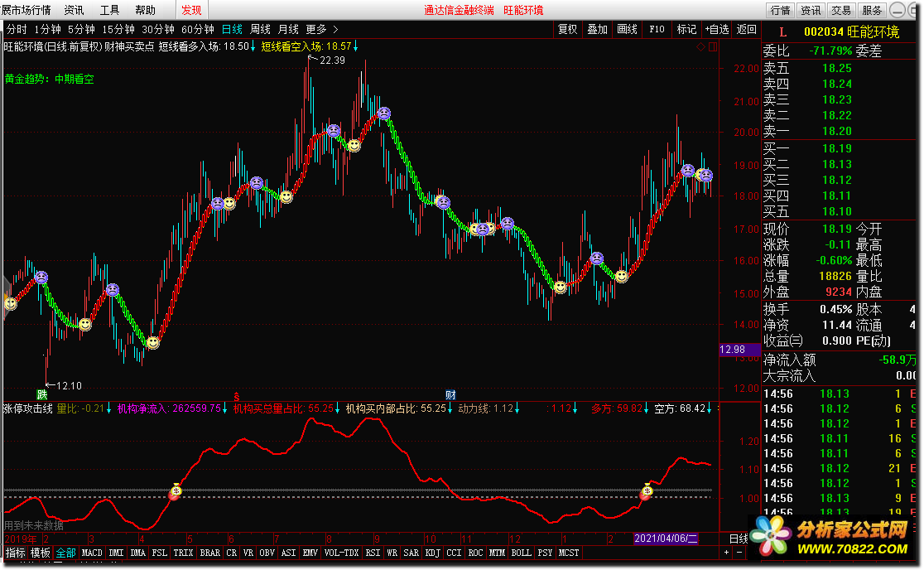The image size is (924, 570).
Task: Toggle the 短线看多入场 down arrow
Action: [253, 46]
